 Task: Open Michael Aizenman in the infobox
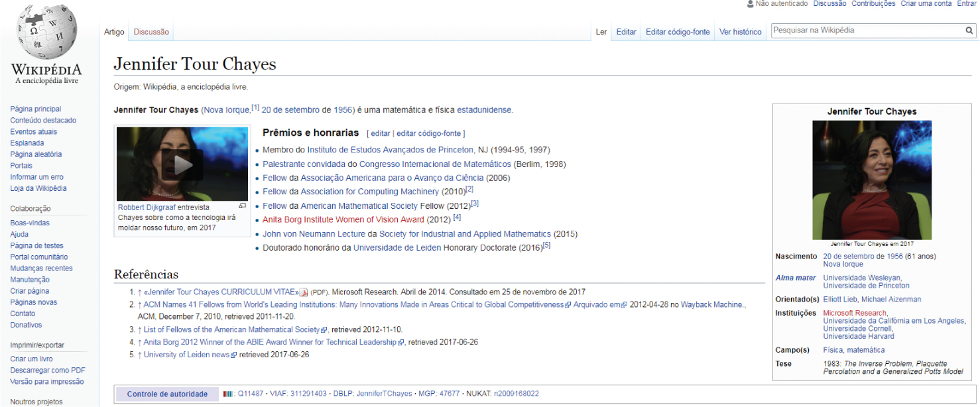(891, 299)
